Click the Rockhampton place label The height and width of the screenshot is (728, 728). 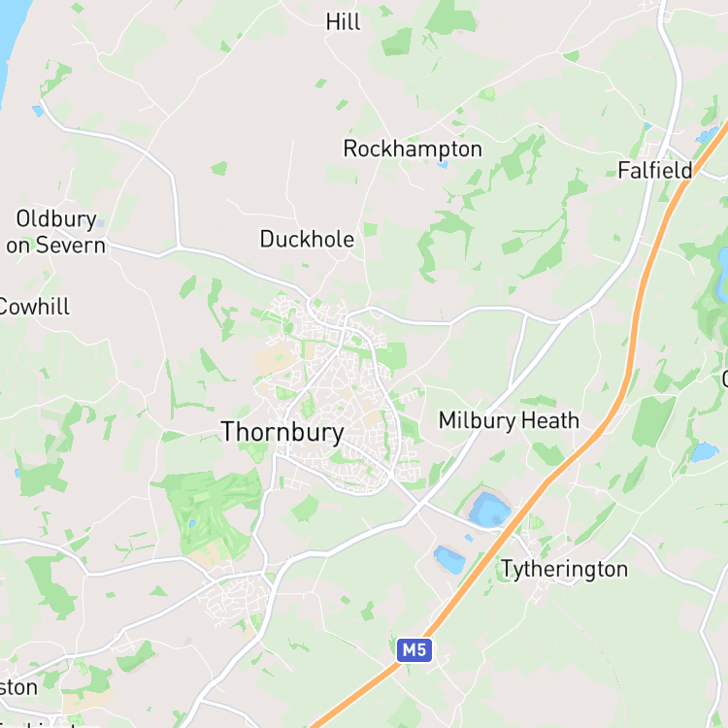click(x=413, y=149)
